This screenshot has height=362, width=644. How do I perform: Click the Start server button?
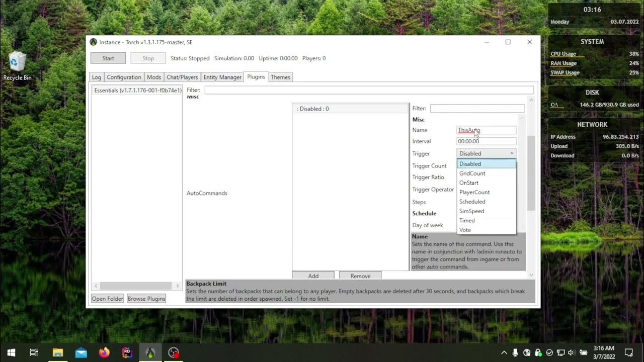(108, 58)
